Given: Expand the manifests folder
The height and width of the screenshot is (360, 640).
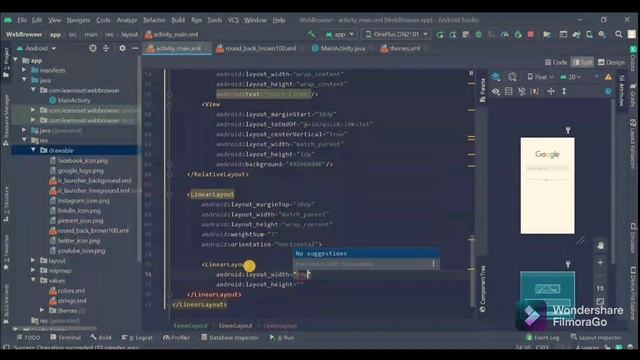Looking at the screenshot, I should 24,70.
